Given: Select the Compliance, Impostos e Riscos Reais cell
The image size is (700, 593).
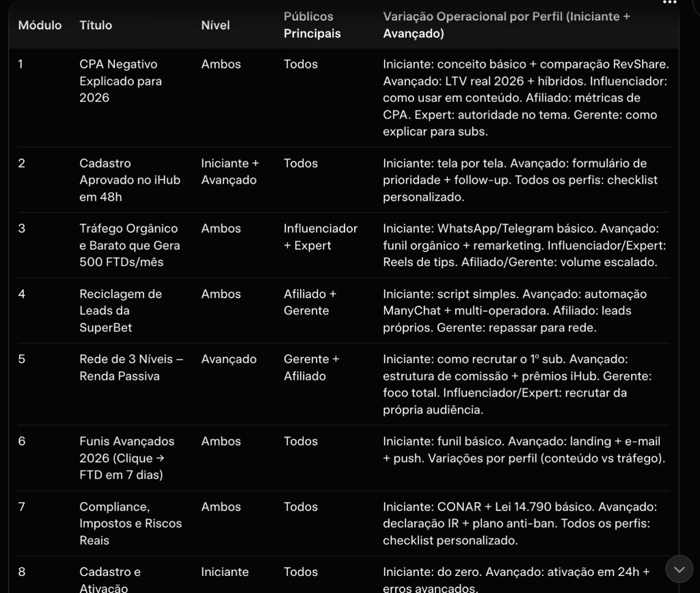Looking at the screenshot, I should (130, 523).
